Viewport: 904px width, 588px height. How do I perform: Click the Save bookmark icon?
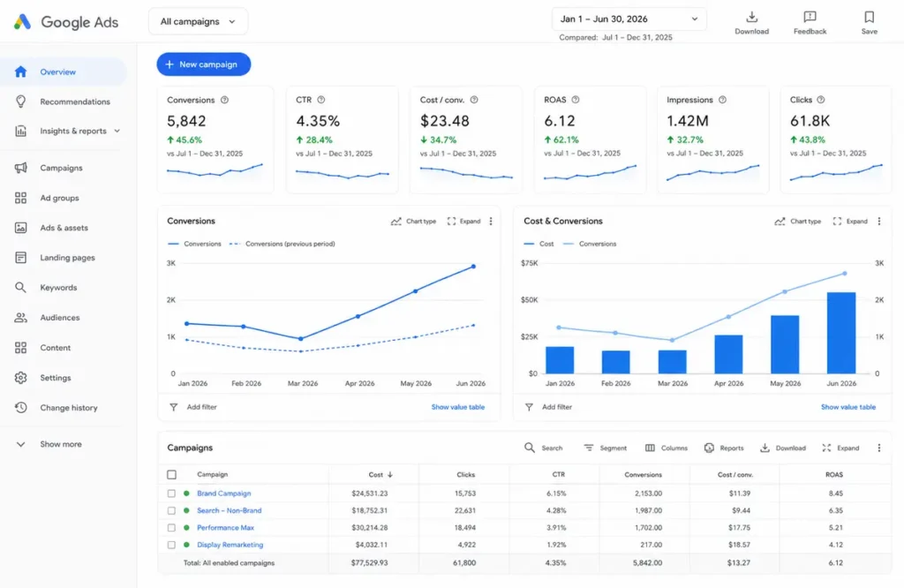[870, 17]
